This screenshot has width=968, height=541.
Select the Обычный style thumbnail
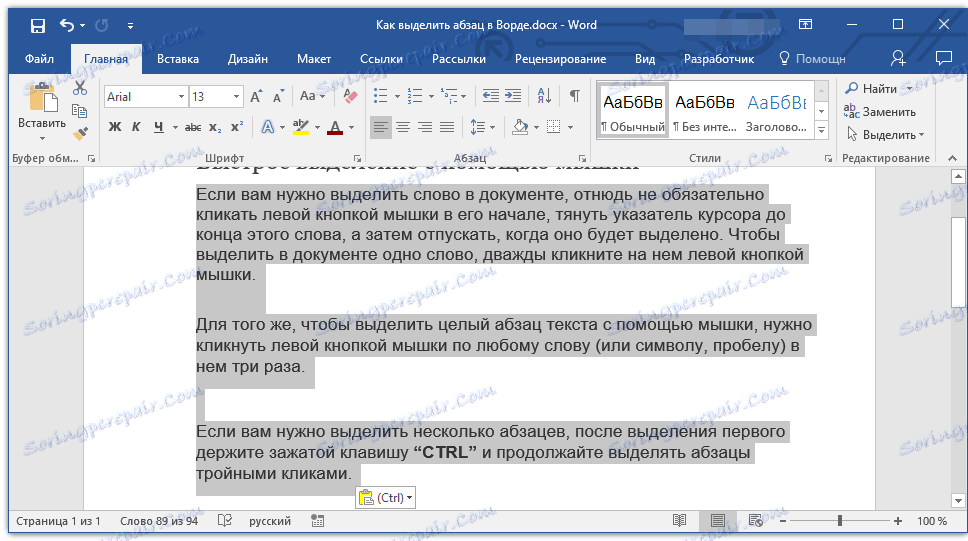pos(632,113)
